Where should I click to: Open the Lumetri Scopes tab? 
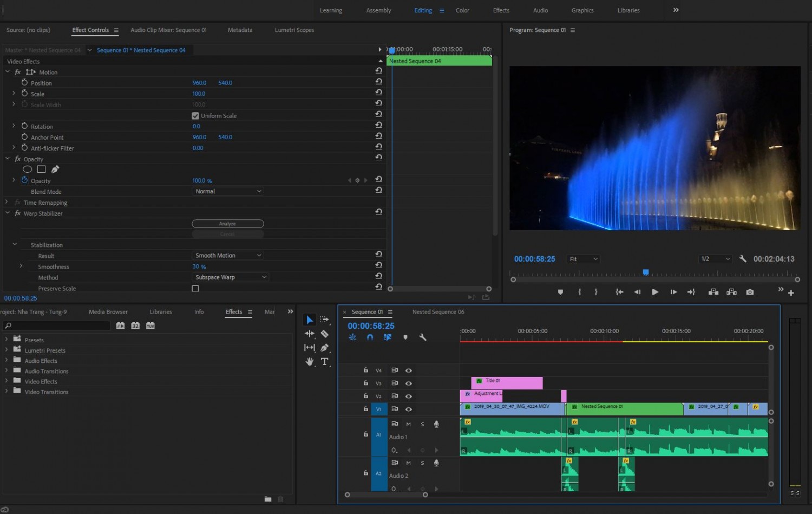click(294, 30)
